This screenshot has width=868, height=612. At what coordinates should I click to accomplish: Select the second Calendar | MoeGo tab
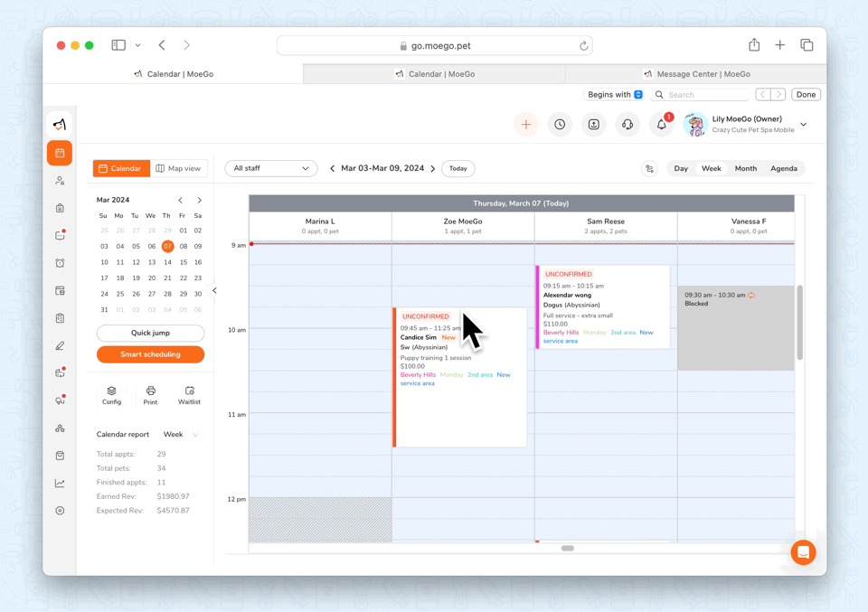point(435,74)
